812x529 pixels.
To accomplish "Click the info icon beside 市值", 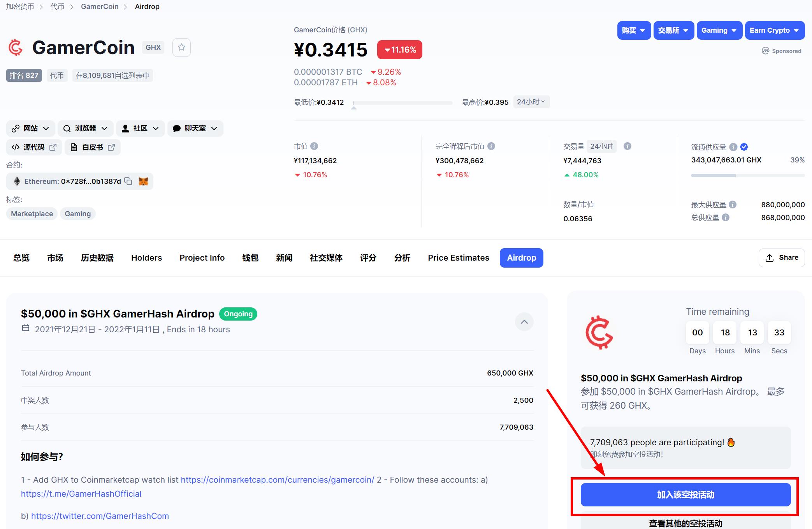I will click(x=314, y=146).
